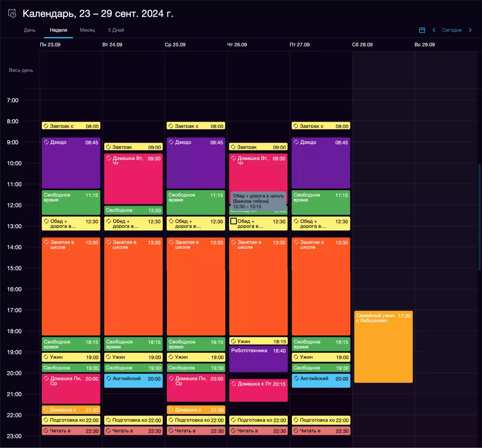
Task: Open Tuesday's Свободное 19:30 event
Action: pos(133,368)
